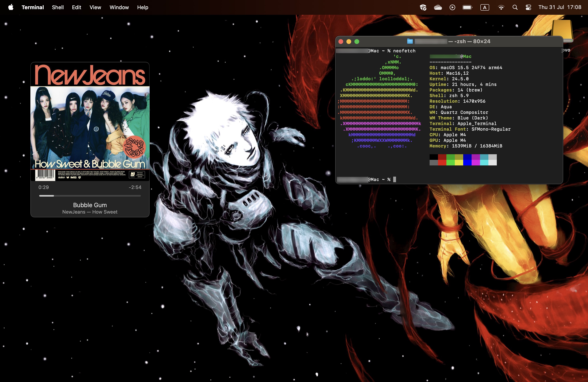Open the Help menu

pos(143,7)
